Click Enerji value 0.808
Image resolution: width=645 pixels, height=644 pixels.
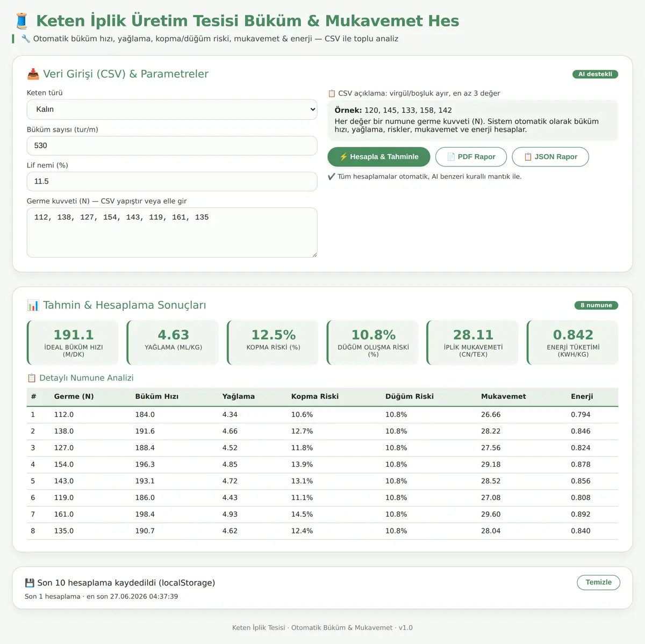point(580,498)
